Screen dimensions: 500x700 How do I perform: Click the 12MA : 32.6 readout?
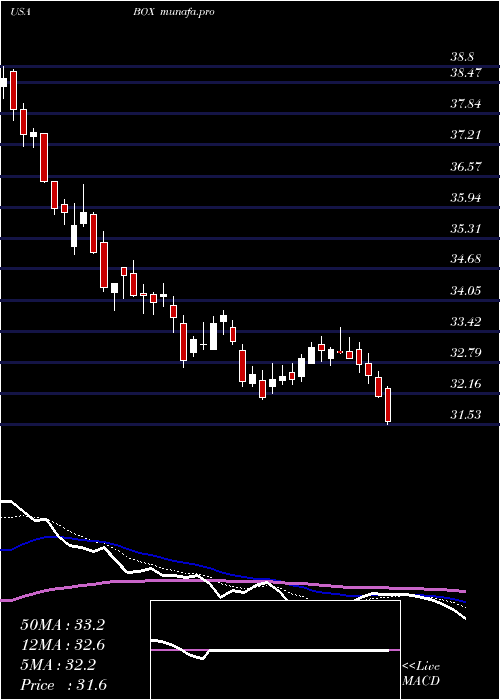tap(62, 645)
